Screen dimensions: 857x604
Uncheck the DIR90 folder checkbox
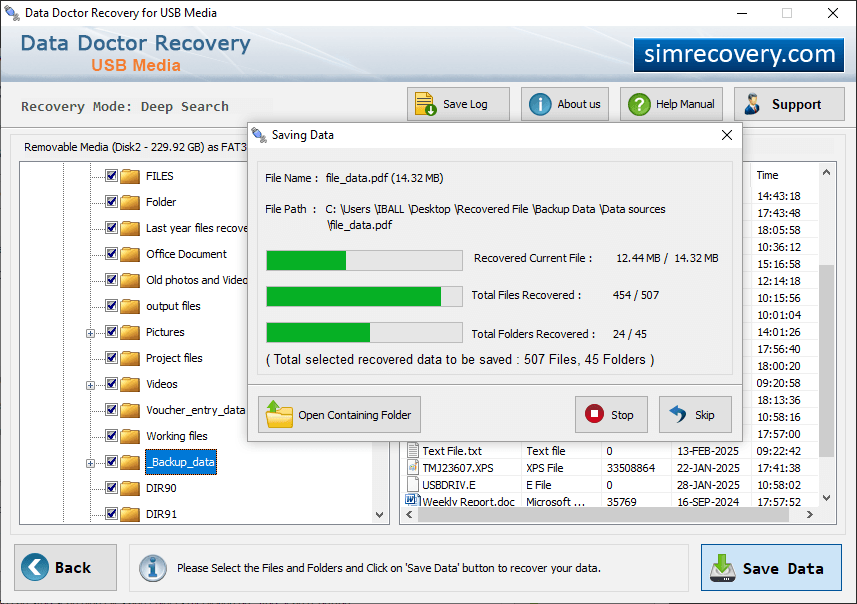click(111, 487)
